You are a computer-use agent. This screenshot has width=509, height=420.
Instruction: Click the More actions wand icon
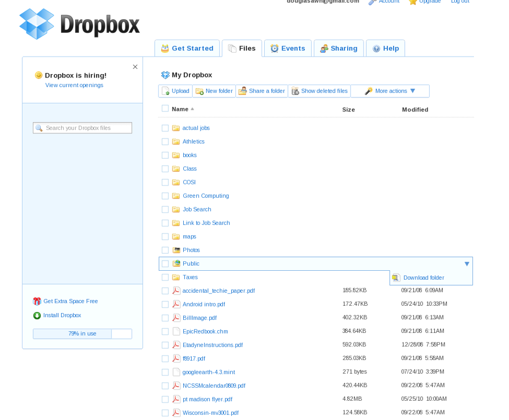(x=368, y=91)
